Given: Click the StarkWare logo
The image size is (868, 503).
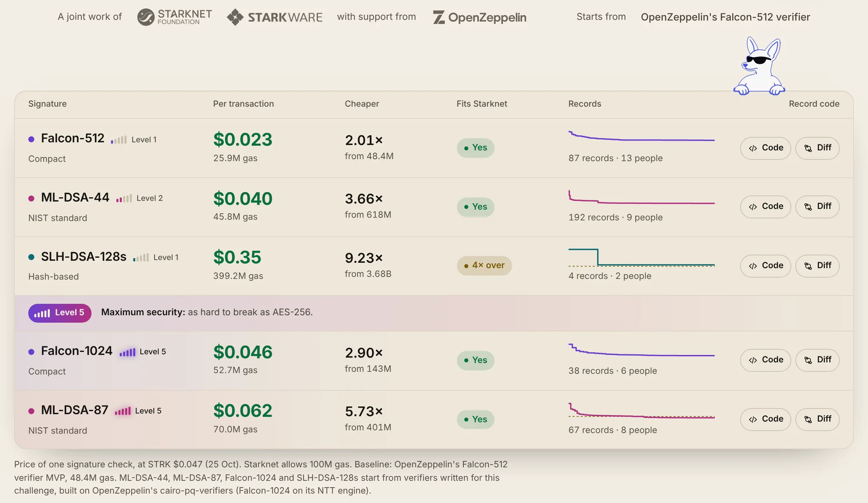Looking at the screenshot, I should pos(275,17).
